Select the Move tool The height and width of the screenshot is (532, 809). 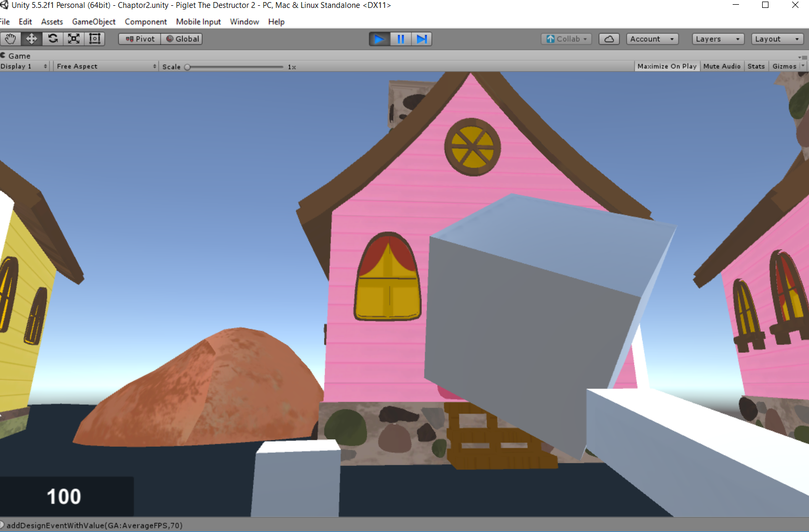point(32,39)
